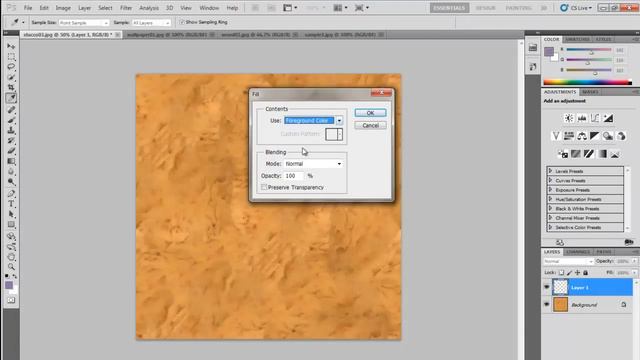Select the Painting workspace button

tap(518, 8)
